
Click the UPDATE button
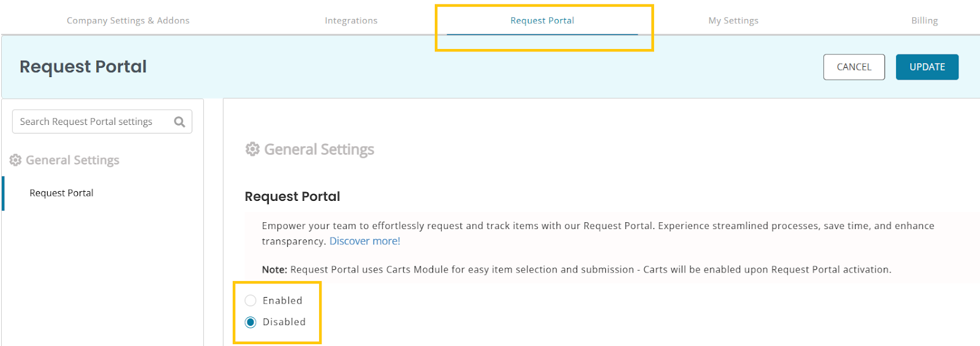tap(927, 67)
